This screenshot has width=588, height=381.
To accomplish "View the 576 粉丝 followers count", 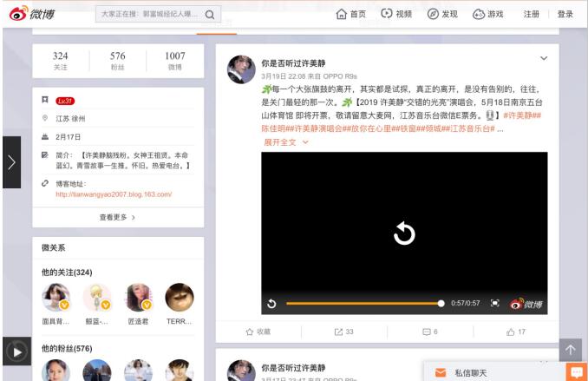I will [117, 61].
